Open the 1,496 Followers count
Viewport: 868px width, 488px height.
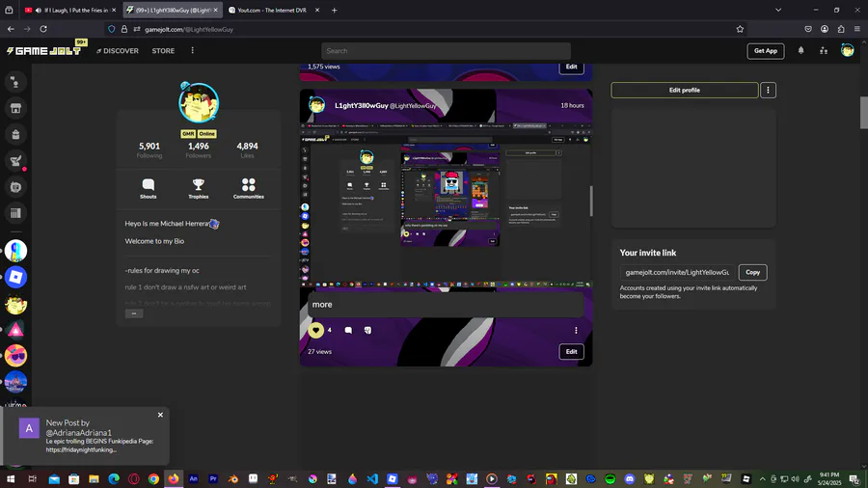(198, 149)
